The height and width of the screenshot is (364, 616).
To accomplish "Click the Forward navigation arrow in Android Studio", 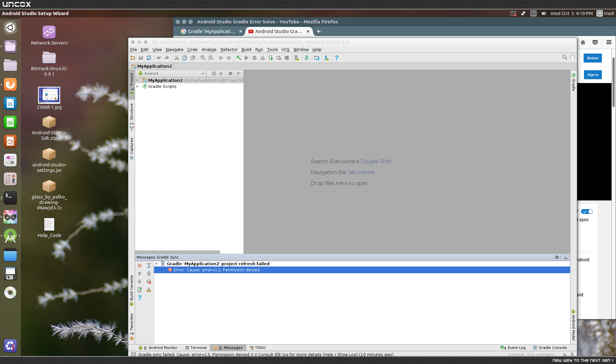I will tap(229, 58).
